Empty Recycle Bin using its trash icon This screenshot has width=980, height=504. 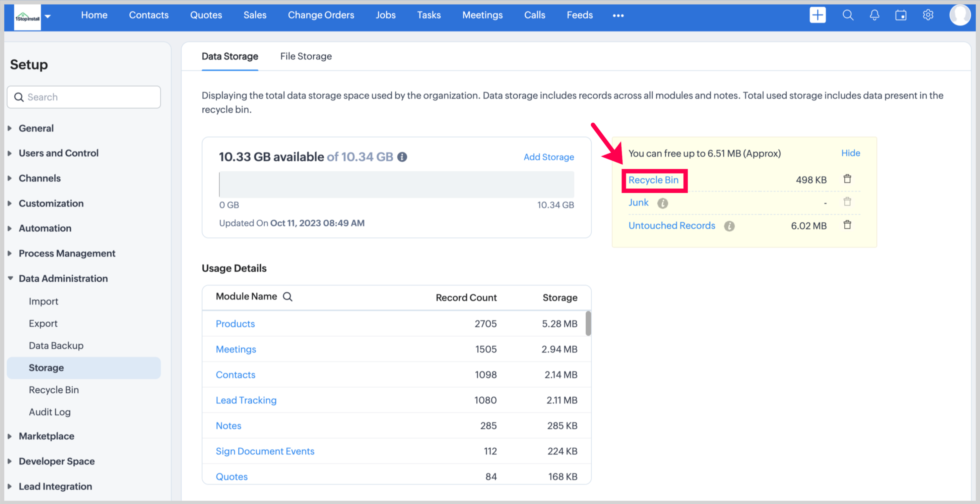pyautogui.click(x=847, y=179)
